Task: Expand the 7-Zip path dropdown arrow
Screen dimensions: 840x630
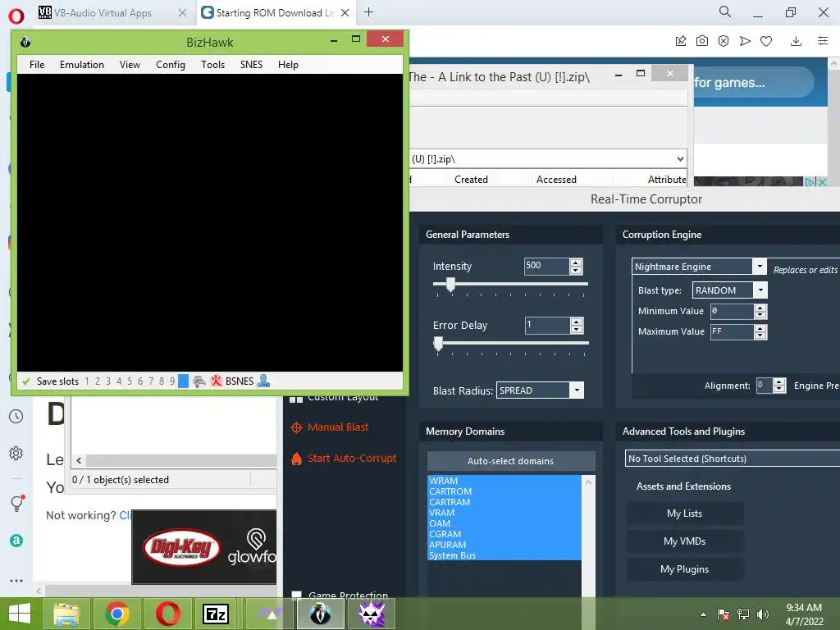Action: click(x=680, y=159)
